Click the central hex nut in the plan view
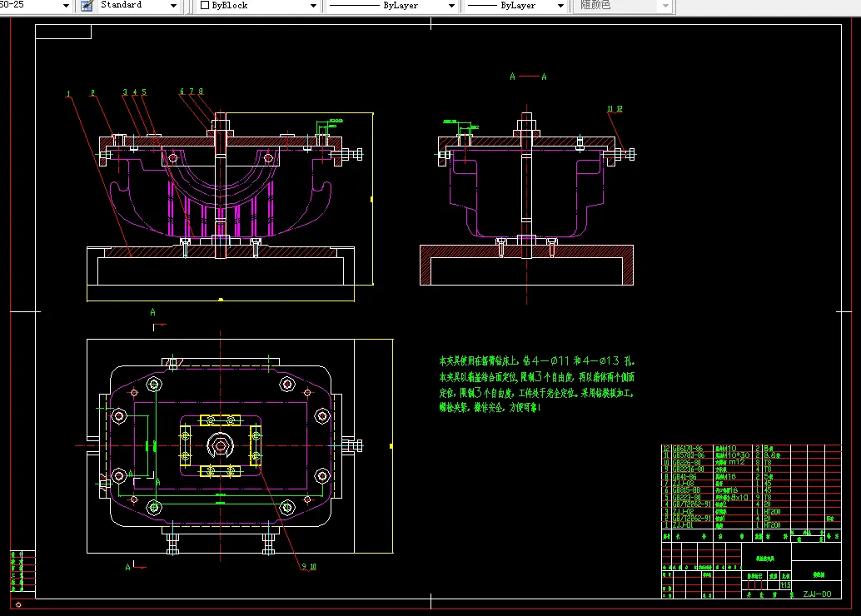The width and height of the screenshot is (861, 616). [220, 445]
